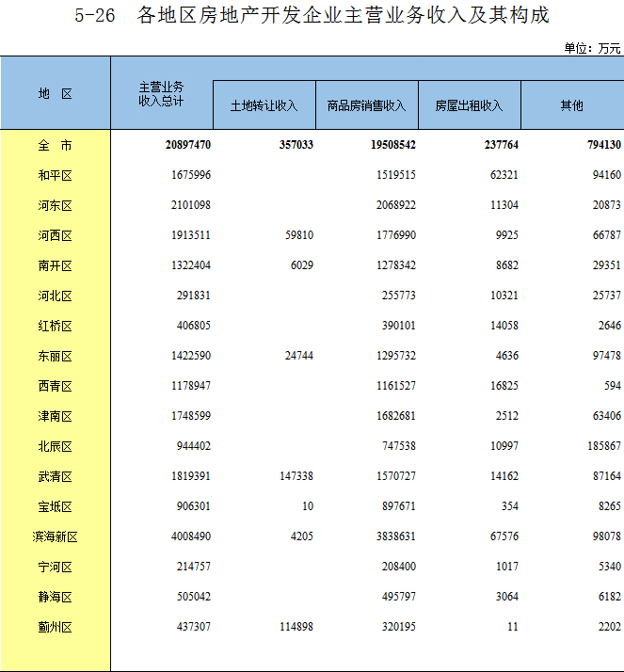Select cell 20873 in the 河东区 row
This screenshot has width=624, height=672.
607,205
